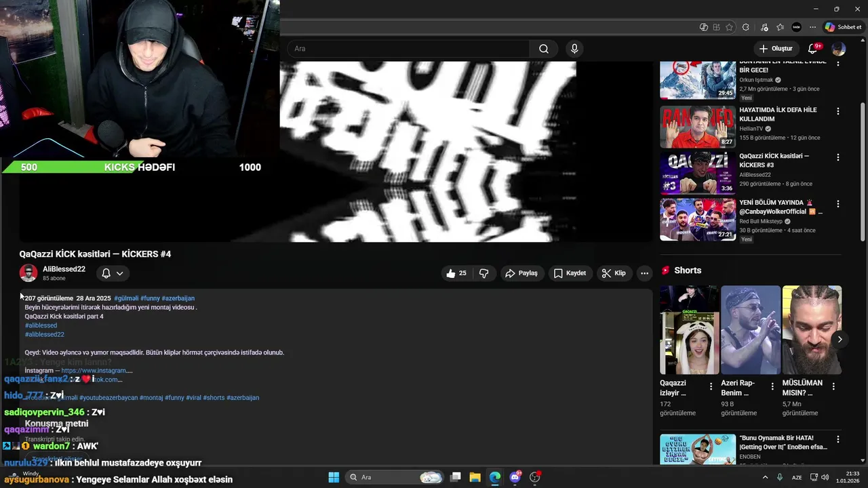Click the #gülməli hashtag

tap(126, 298)
